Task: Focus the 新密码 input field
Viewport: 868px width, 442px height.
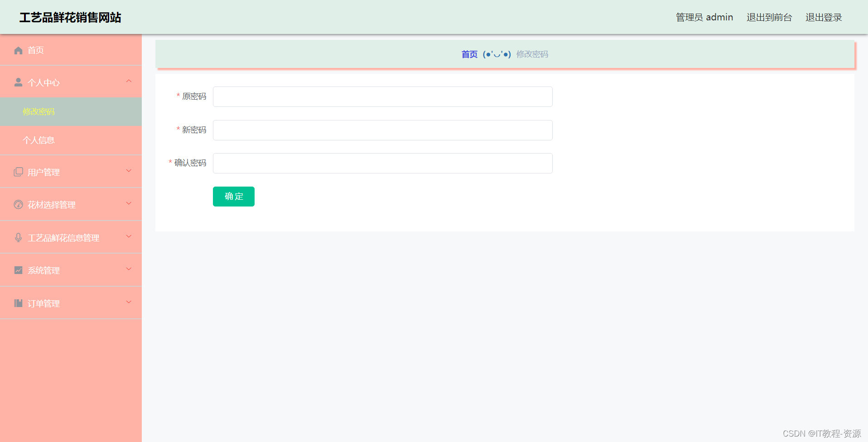Action: [x=383, y=130]
